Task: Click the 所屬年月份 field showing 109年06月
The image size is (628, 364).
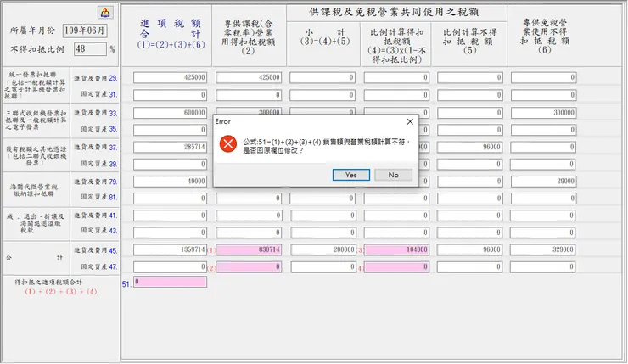Action: coord(85,31)
